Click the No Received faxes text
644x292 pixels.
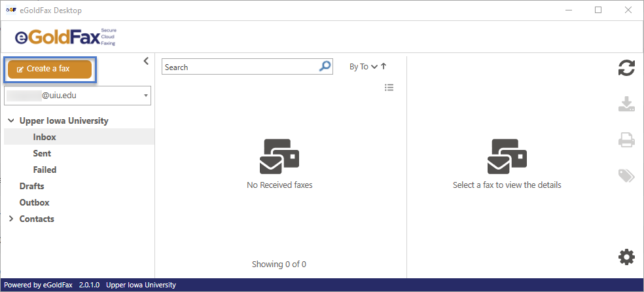(x=279, y=185)
